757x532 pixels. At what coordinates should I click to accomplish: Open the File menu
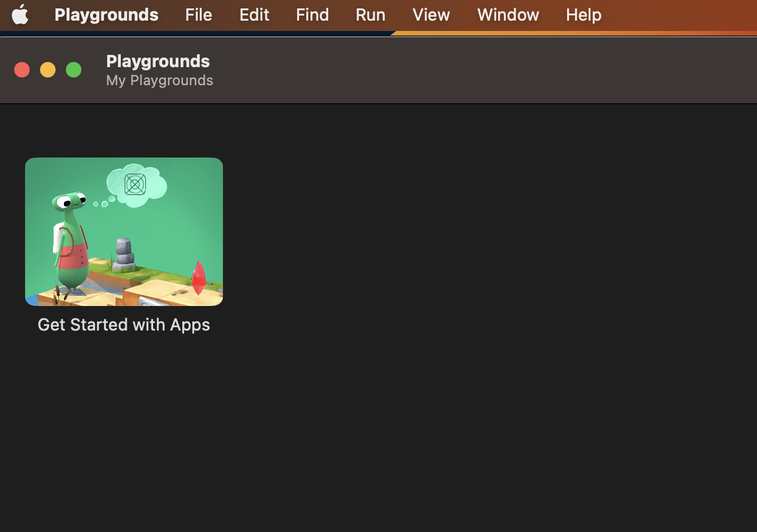click(x=198, y=14)
